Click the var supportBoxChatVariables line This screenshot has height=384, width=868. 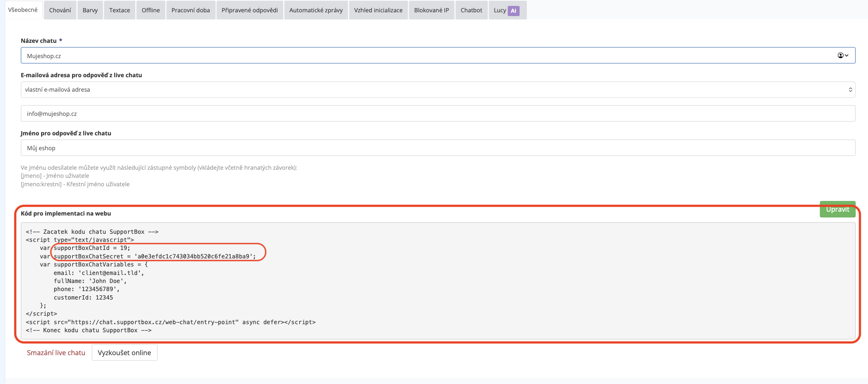94,264
